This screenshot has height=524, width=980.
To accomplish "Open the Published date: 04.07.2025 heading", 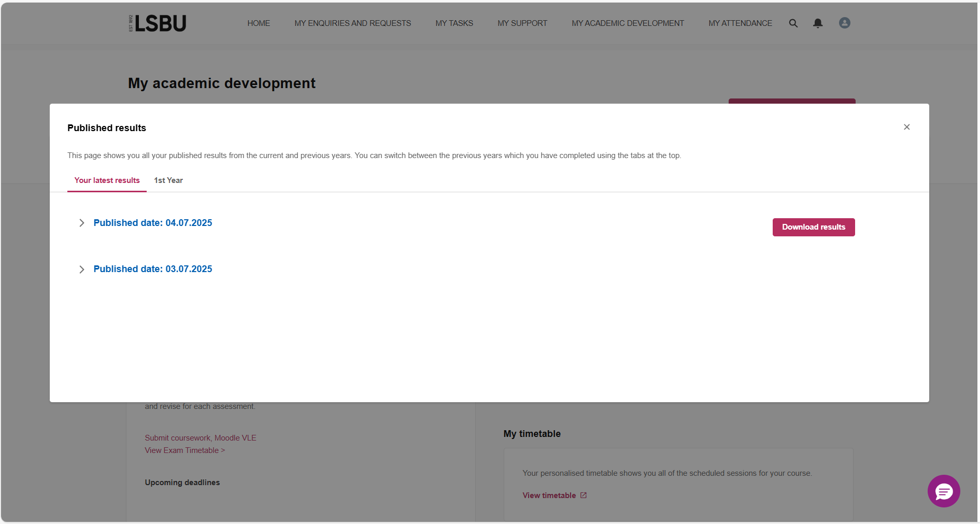I will [153, 223].
